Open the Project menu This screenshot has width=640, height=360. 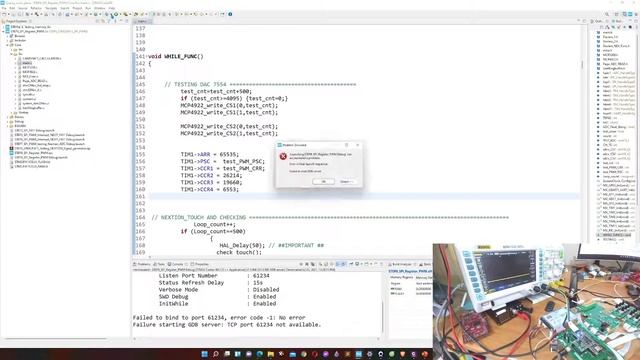click(77, 8)
